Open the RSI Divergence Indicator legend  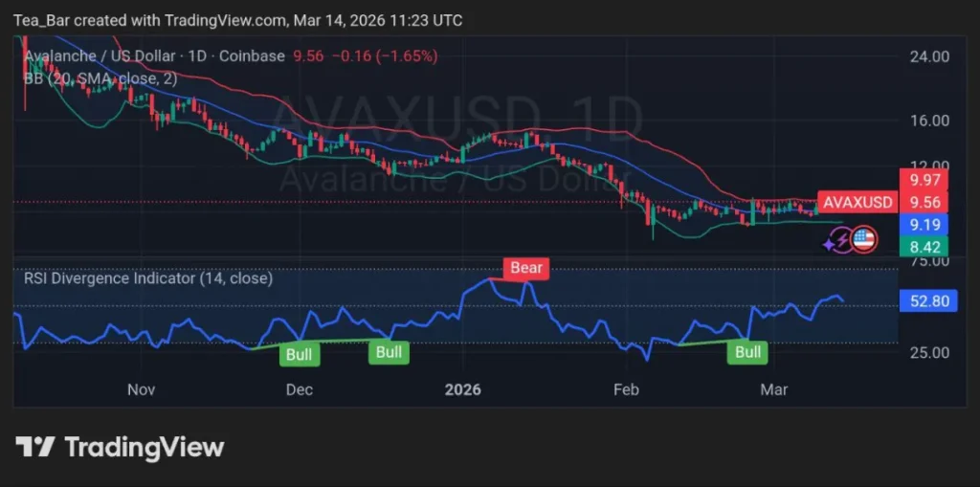[x=148, y=278]
